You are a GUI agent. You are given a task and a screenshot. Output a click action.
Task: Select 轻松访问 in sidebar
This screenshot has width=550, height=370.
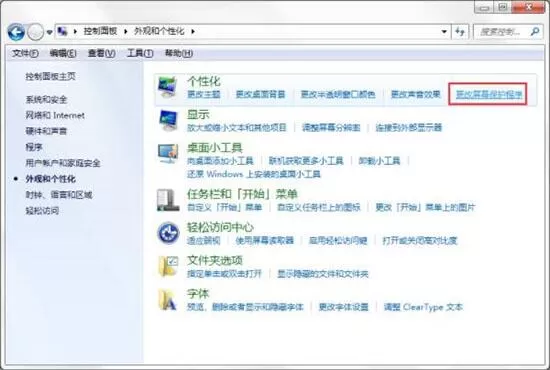pyautogui.click(x=42, y=211)
